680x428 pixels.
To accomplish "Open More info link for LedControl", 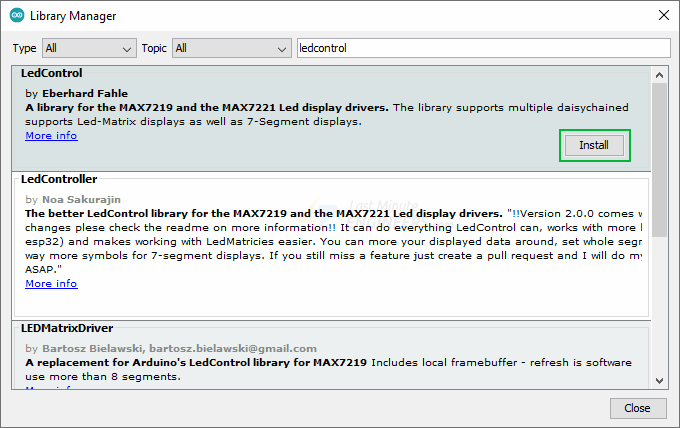I will pyautogui.click(x=51, y=136).
